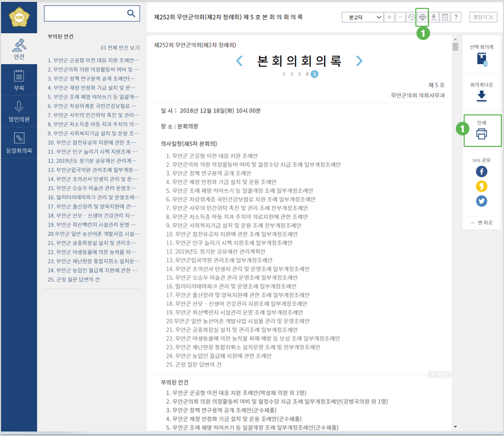This screenshot has height=436, width=504.
Task: Click 맨 위로 to jump to top
Action: [x=481, y=222]
